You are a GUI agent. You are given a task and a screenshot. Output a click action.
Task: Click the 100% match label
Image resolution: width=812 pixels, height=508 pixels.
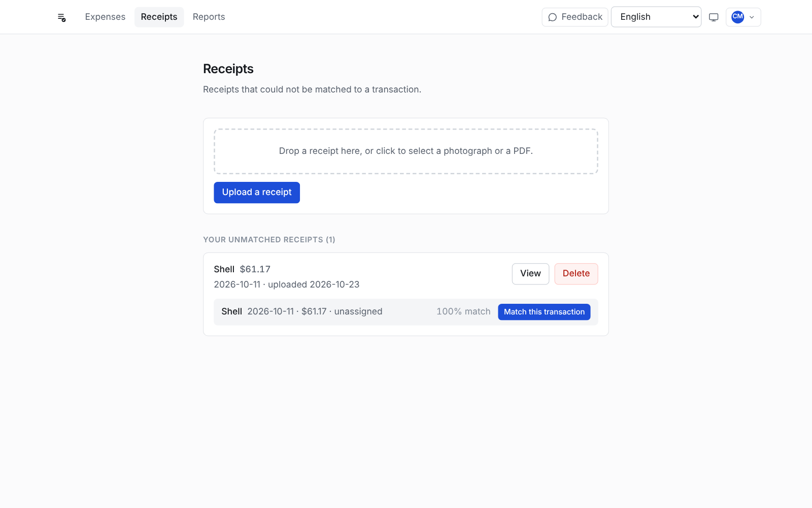point(463,311)
